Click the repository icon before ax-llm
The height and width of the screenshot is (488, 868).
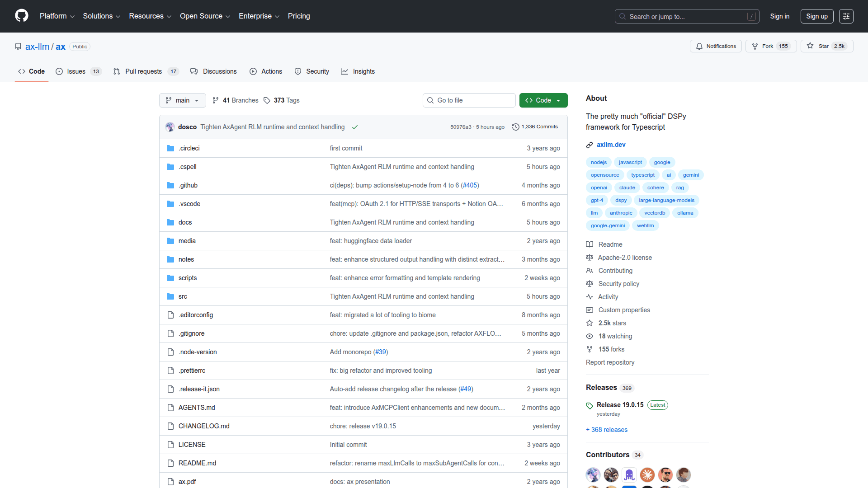pyautogui.click(x=18, y=47)
